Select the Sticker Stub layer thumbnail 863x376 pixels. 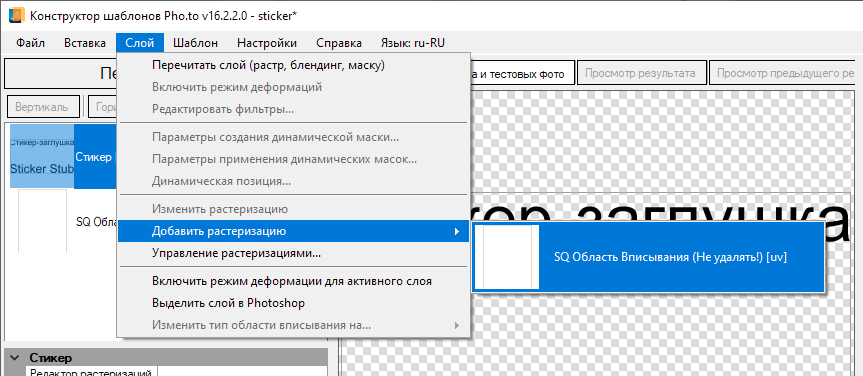[x=42, y=157]
